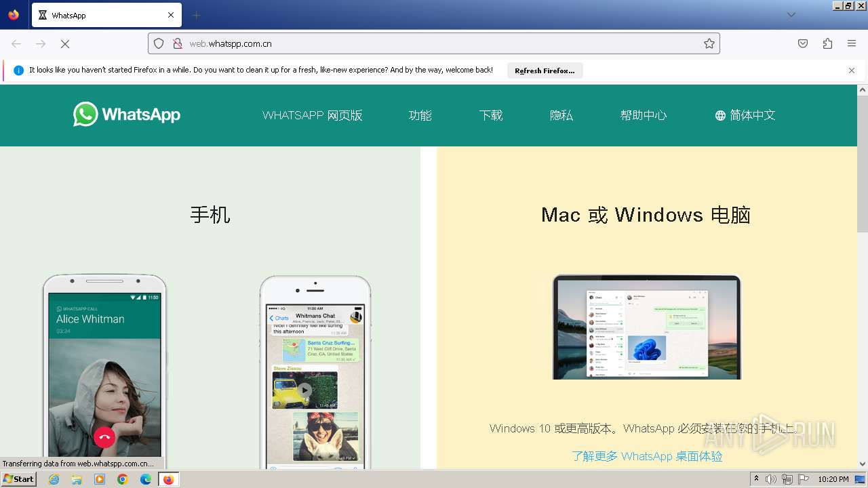868x488 pixels.
Task: Click the WhatsApp logo in header
Action: [127, 115]
